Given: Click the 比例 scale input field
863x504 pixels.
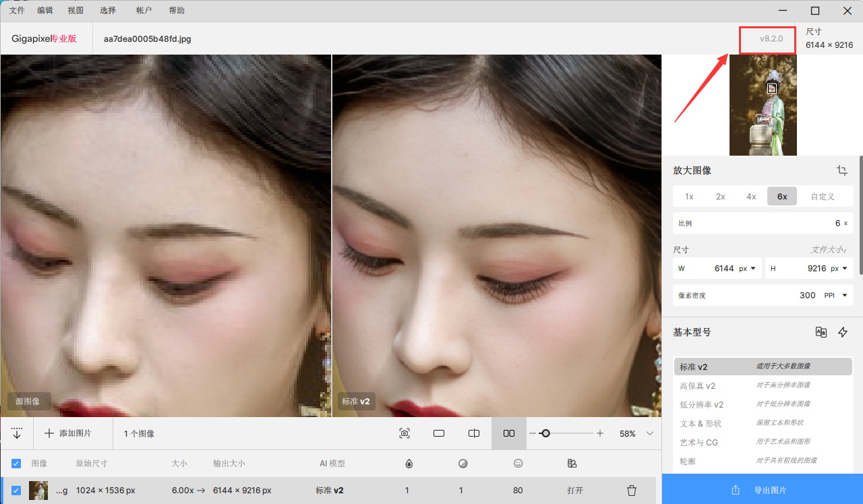Looking at the screenshot, I should [763, 223].
